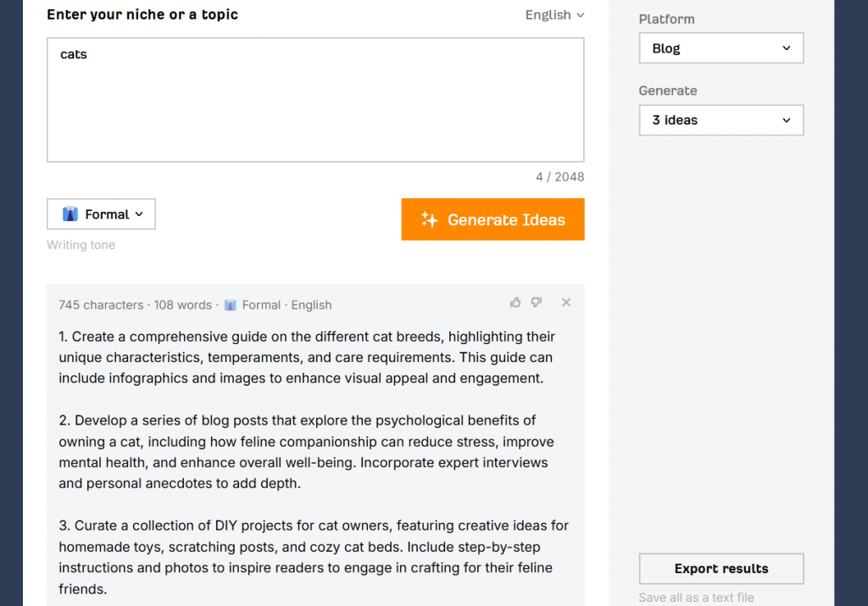Viewport: 868px width, 606px height.
Task: Click the first idea about cat breeds
Action: click(307, 357)
